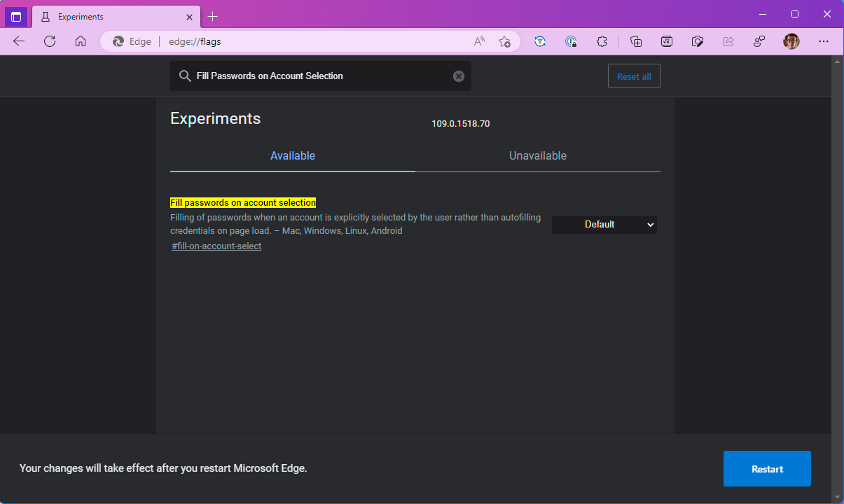Viewport: 844px width, 504px height.
Task: Click the flag description starting 'Filling of passwords'
Action: click(x=356, y=224)
